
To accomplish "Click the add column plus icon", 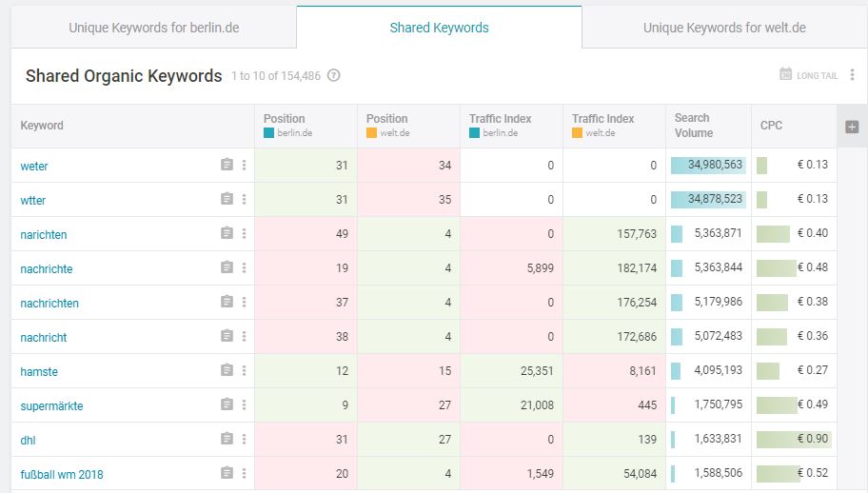I will (x=852, y=127).
